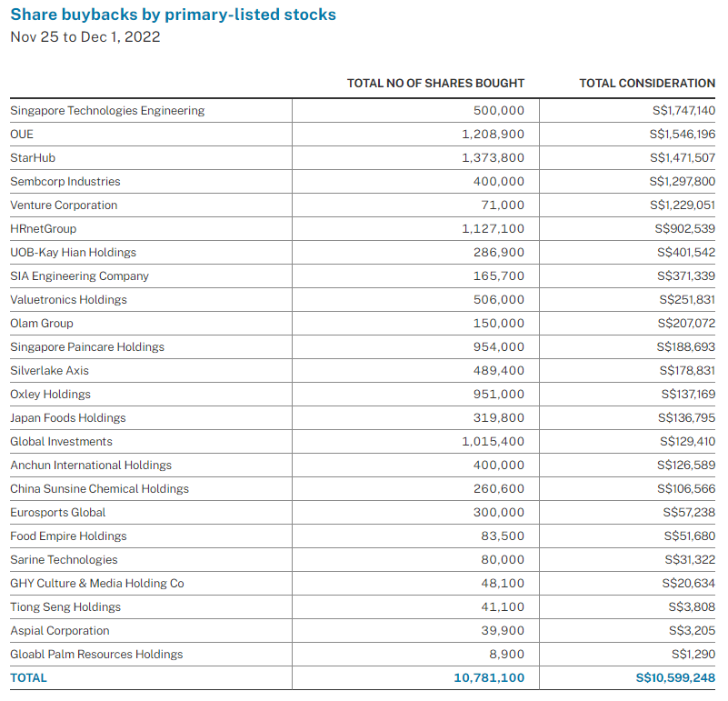Select Venture Corporation's shares '71,000'
This screenshot has height=701, width=728.
click(503, 205)
